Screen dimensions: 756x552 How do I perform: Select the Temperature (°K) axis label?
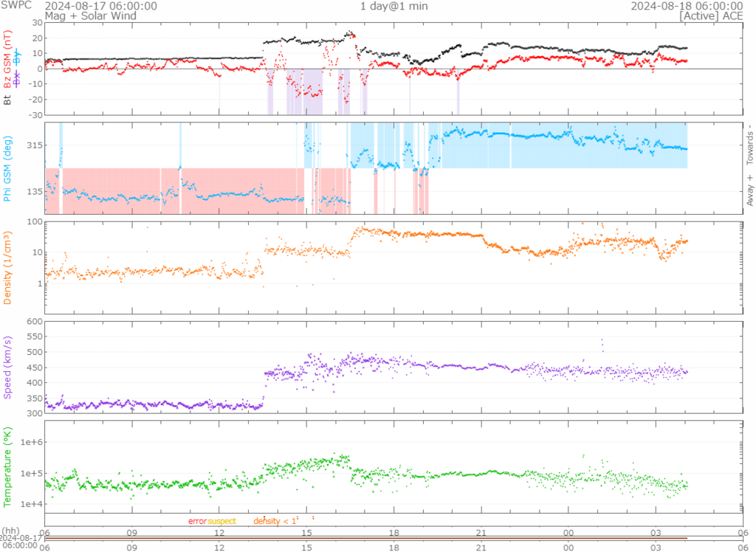tap(7, 465)
